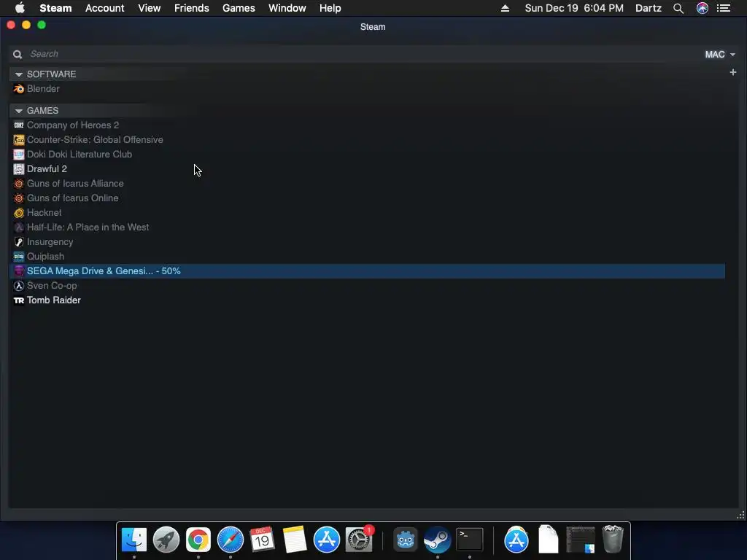
Task: Click the Sven Co-op lambda icon
Action: [x=18, y=286]
